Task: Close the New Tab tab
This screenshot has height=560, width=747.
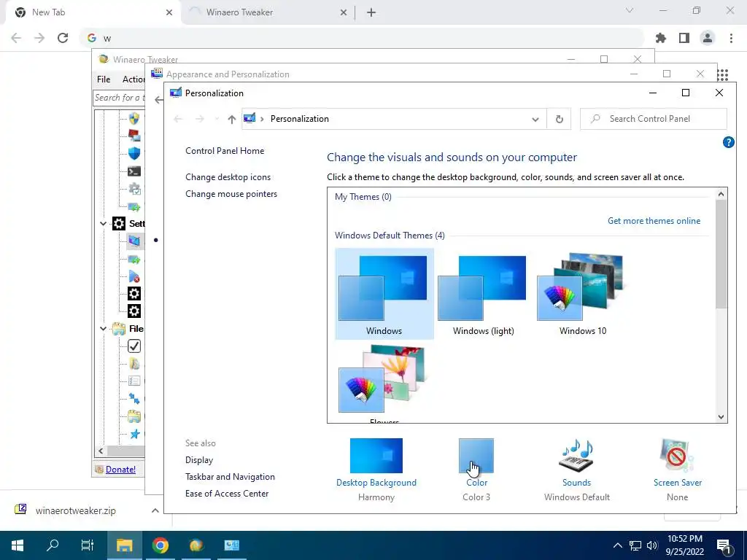Action: (x=169, y=13)
